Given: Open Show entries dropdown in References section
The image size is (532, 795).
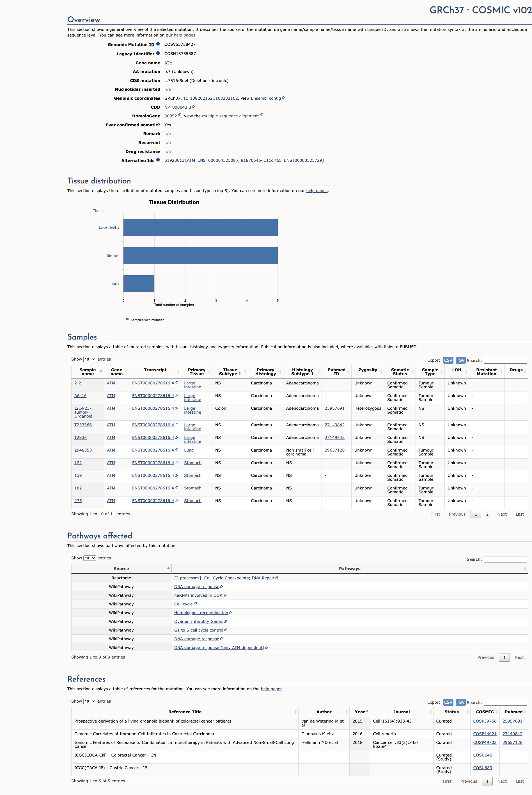Looking at the screenshot, I should pyautogui.click(x=90, y=701).
